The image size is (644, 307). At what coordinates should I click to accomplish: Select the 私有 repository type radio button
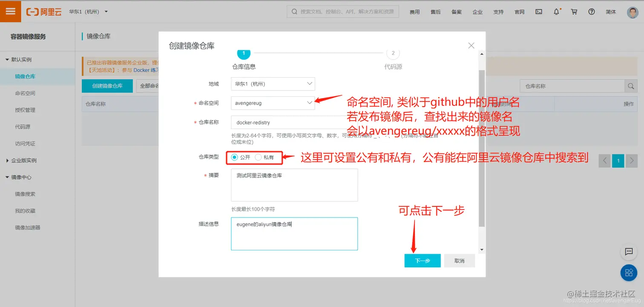pos(258,157)
